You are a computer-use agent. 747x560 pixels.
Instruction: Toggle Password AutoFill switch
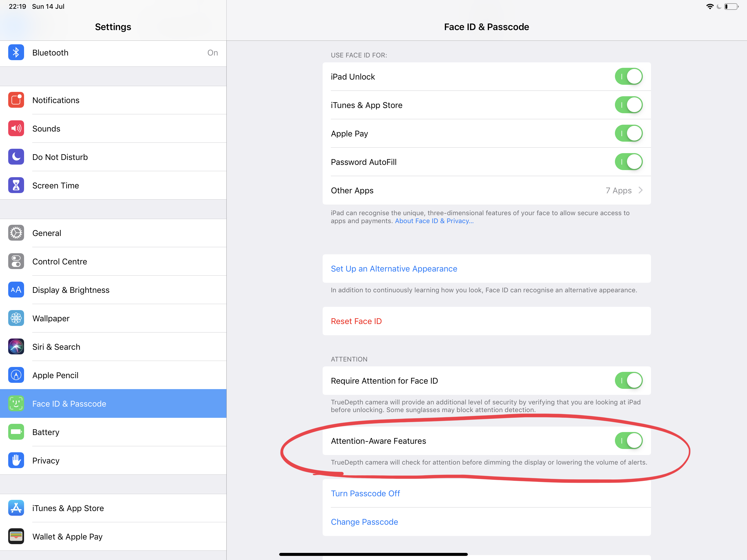628,162
